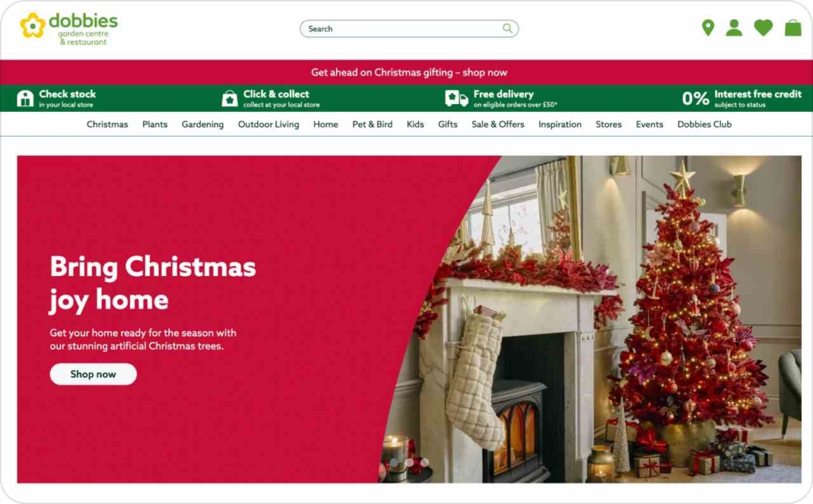The image size is (813, 504).
Task: Open the Christmas gifting promo banner
Action: [409, 72]
